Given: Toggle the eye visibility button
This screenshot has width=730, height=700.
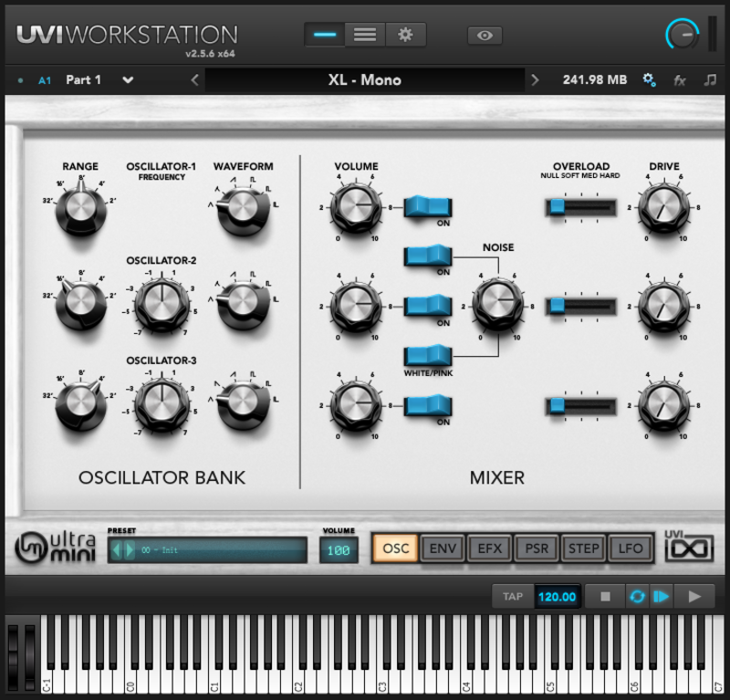Looking at the screenshot, I should click(x=485, y=36).
